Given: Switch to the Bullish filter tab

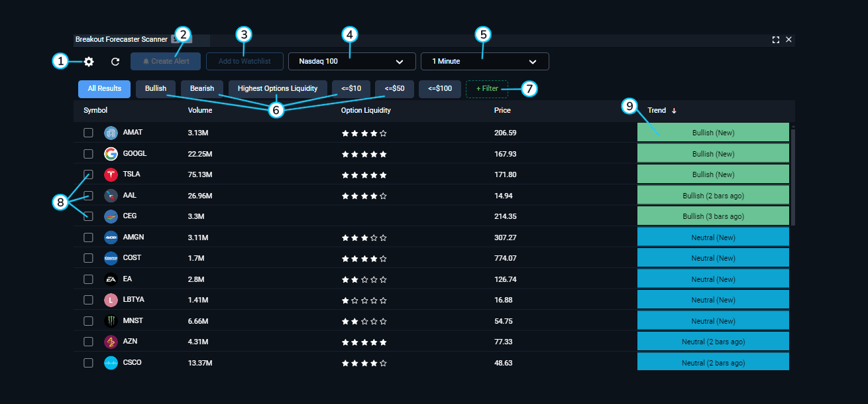Looking at the screenshot, I should pyautogui.click(x=155, y=88).
